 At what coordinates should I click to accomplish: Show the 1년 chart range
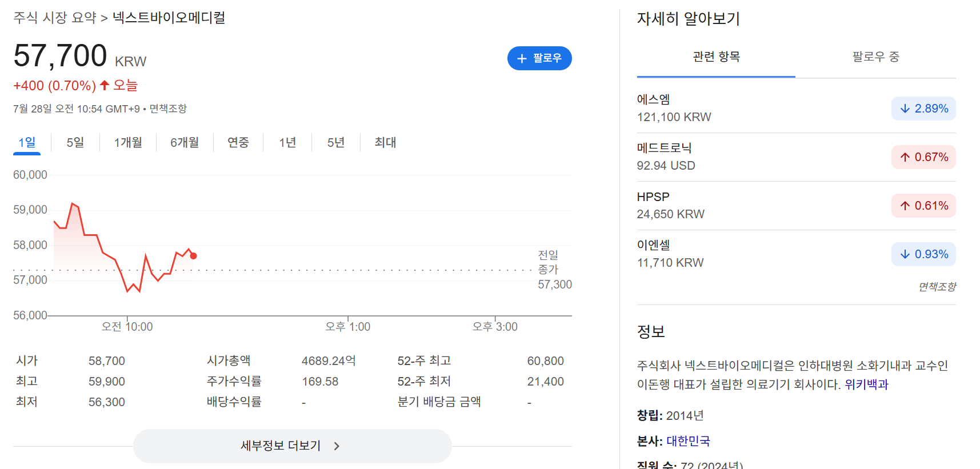pyautogui.click(x=287, y=143)
